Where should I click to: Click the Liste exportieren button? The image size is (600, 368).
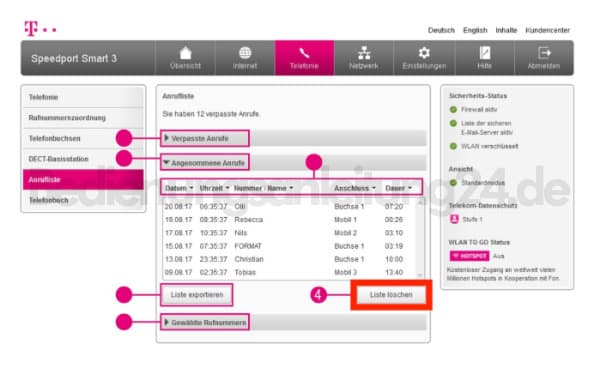pos(197,295)
